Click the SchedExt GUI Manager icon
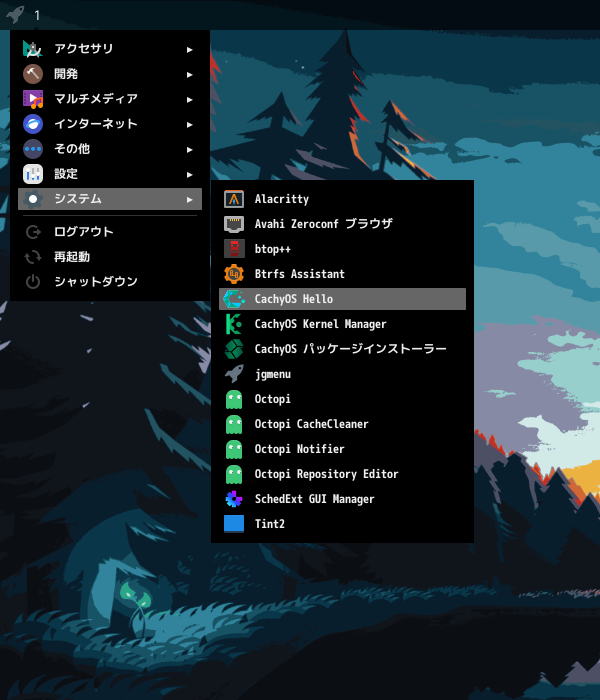Image resolution: width=600 pixels, height=700 pixels. (x=234, y=499)
